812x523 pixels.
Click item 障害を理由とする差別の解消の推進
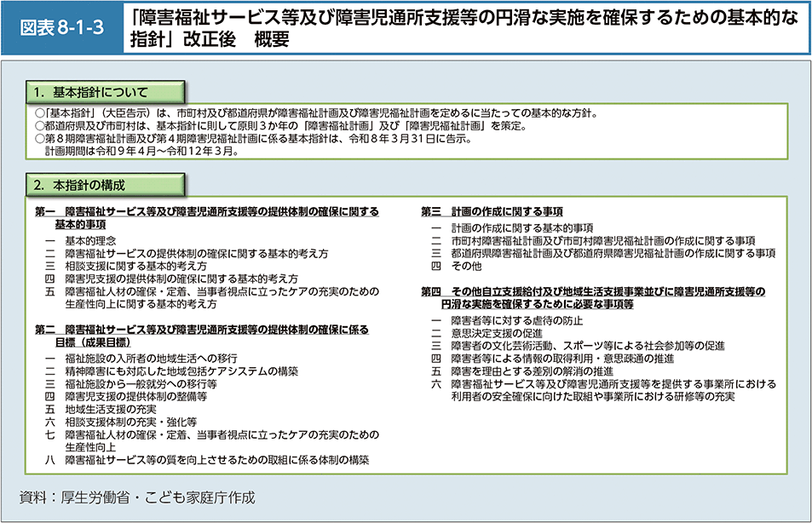click(x=532, y=371)
